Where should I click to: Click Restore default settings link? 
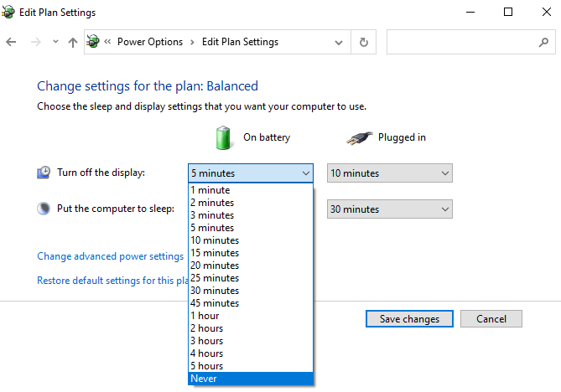point(111,281)
